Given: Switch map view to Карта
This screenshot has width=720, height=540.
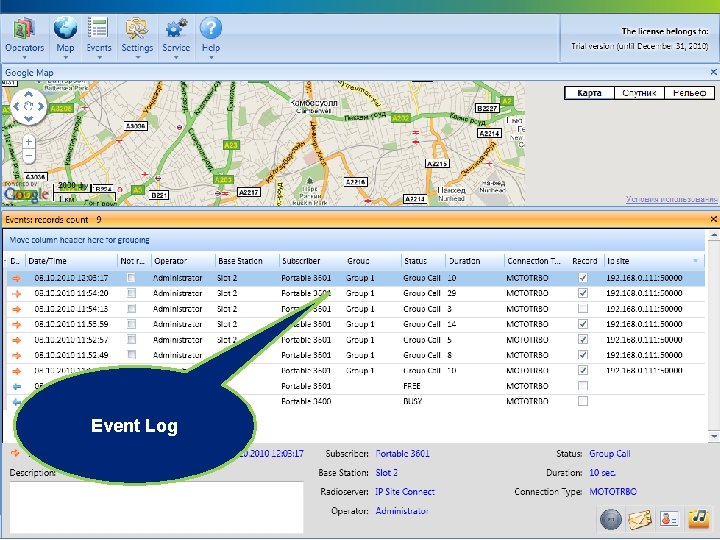Looking at the screenshot, I should click(x=589, y=93).
